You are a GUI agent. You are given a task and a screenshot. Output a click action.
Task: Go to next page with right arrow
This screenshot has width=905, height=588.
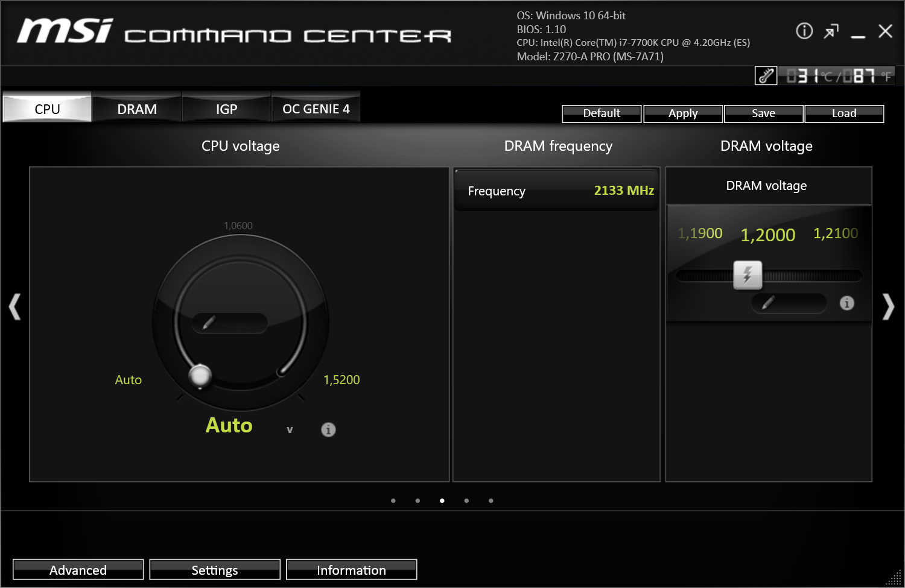pyautogui.click(x=888, y=306)
